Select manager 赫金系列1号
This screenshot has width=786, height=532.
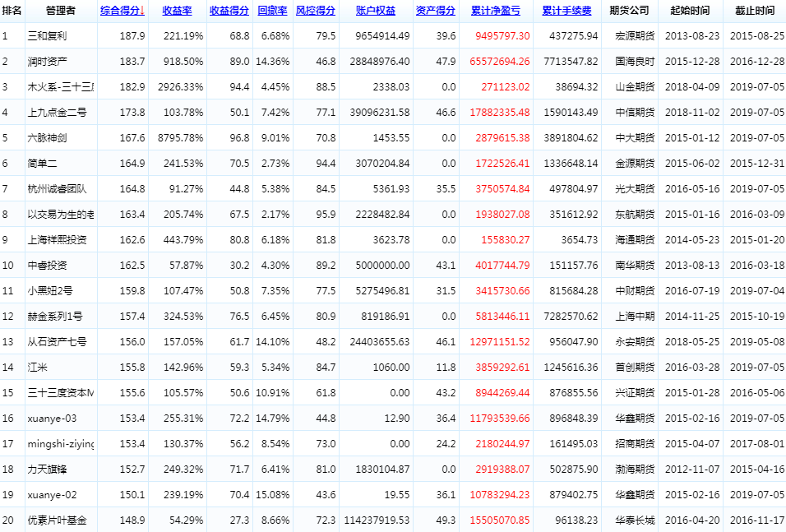pos(55,317)
